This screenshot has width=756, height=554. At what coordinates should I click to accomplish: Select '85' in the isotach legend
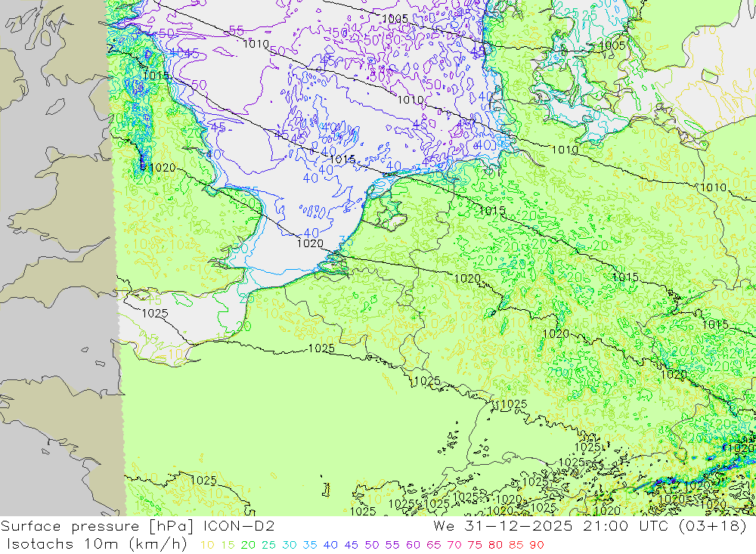pyautogui.click(x=516, y=546)
